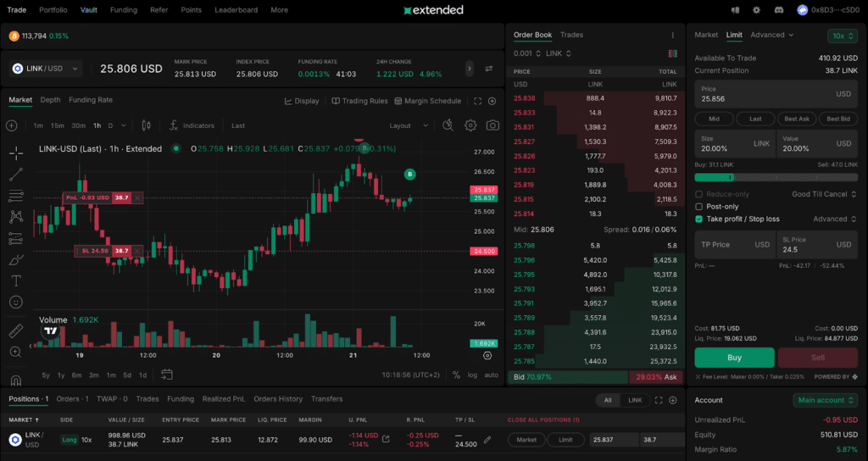Open the go-to-date calendar icon
This screenshot has width=868, height=461.
click(x=167, y=375)
